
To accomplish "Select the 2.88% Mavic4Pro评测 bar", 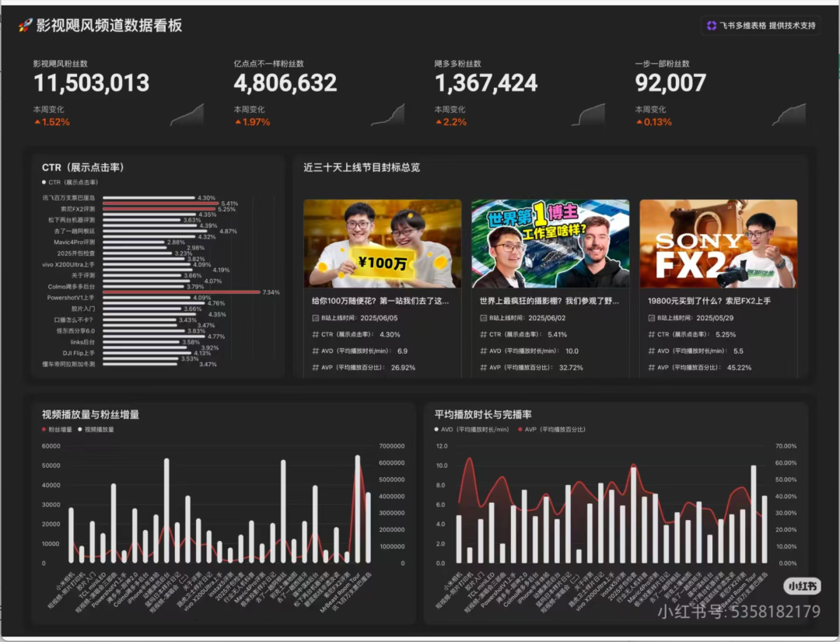I will pos(134,242).
